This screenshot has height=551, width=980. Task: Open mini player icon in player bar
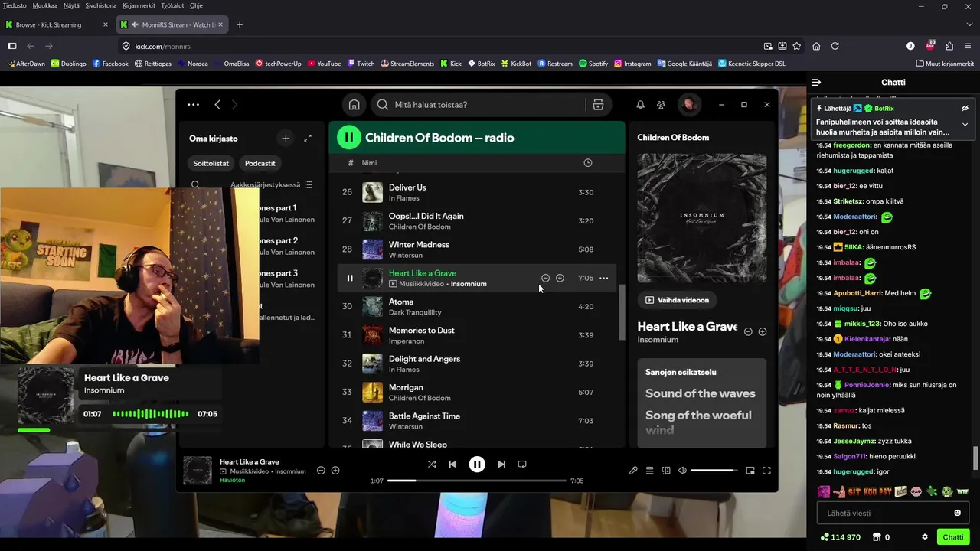pos(750,471)
